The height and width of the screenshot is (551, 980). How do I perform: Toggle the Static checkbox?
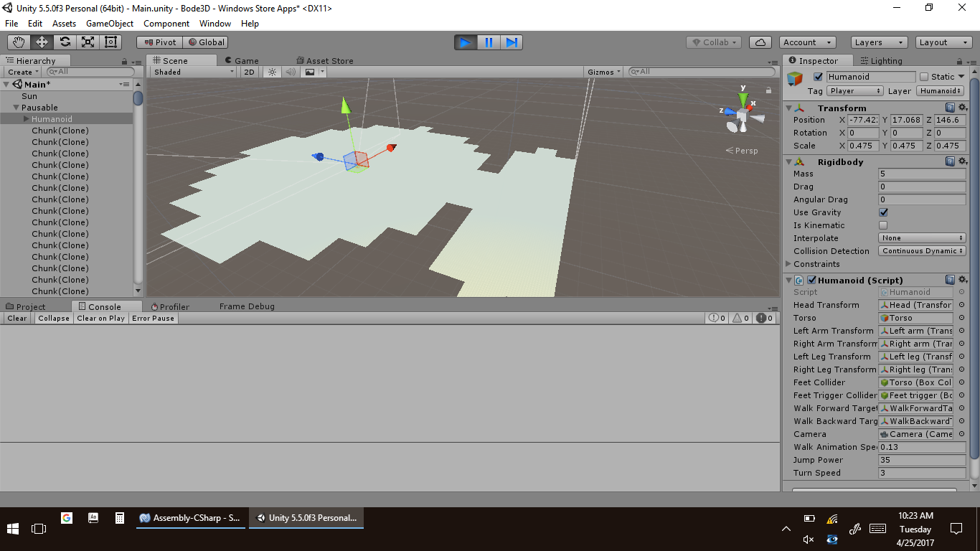click(x=924, y=77)
